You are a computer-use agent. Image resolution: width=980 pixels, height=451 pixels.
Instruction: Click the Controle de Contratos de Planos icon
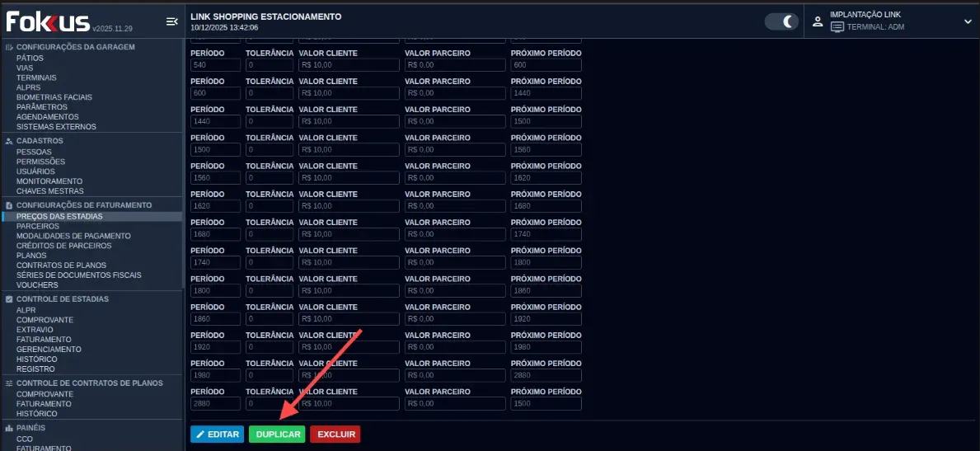point(8,383)
